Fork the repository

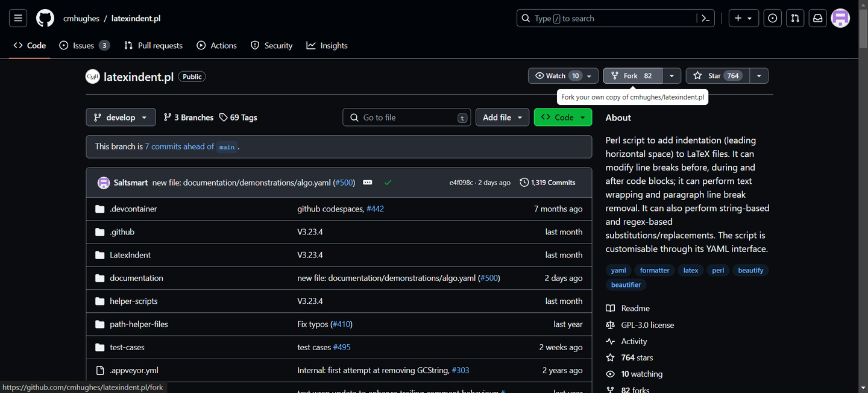click(632, 75)
